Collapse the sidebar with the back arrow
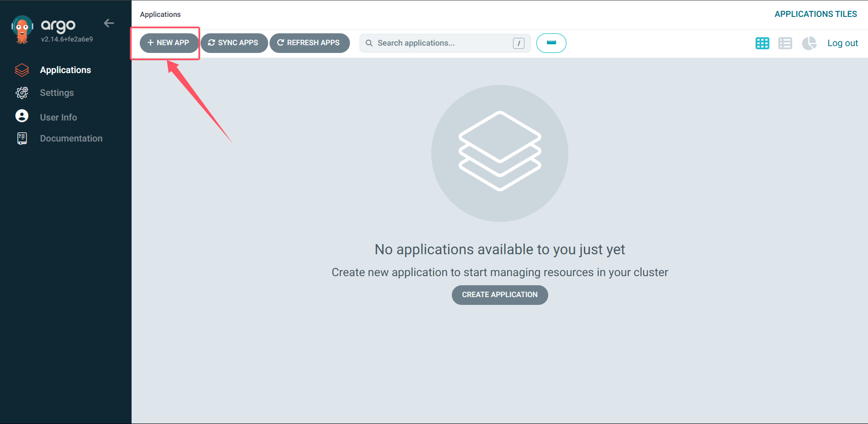Image resolution: width=868 pixels, height=424 pixels. point(109,23)
